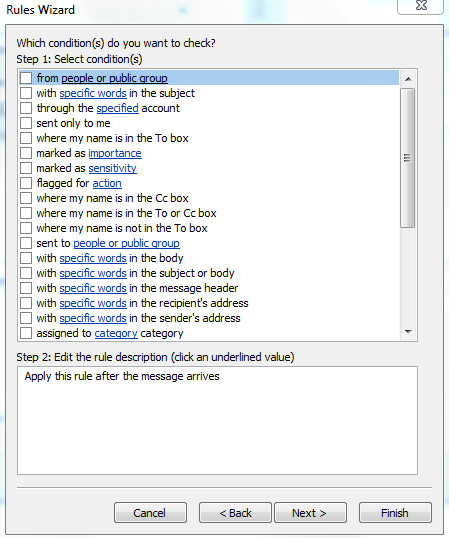Open the 'action' link in flagged for row
This screenshot has width=449, height=538.
coord(107,183)
